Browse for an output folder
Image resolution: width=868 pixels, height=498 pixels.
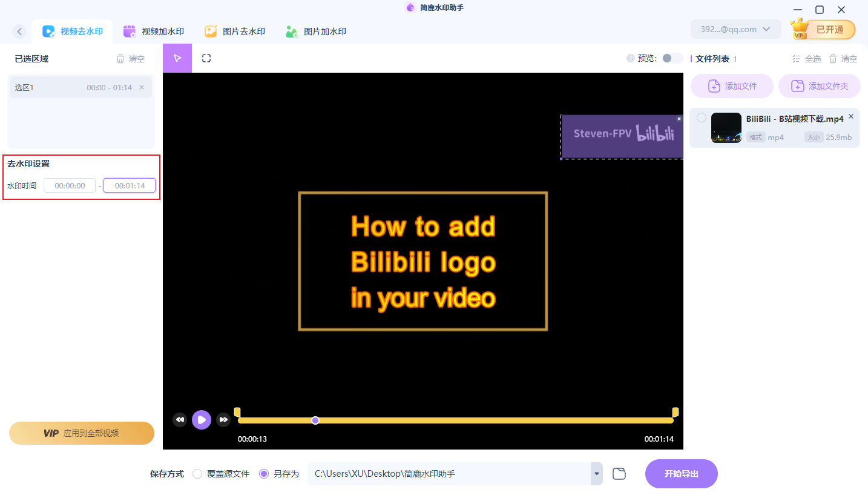619,474
